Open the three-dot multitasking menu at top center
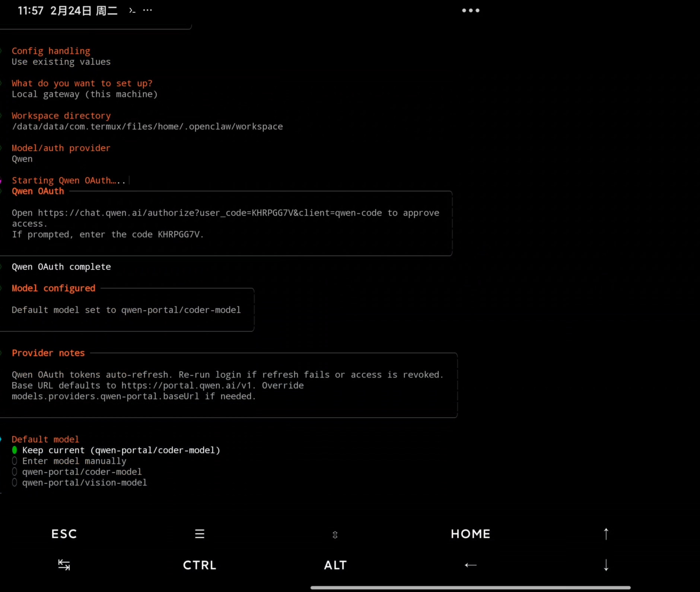700x592 pixels. tap(471, 10)
